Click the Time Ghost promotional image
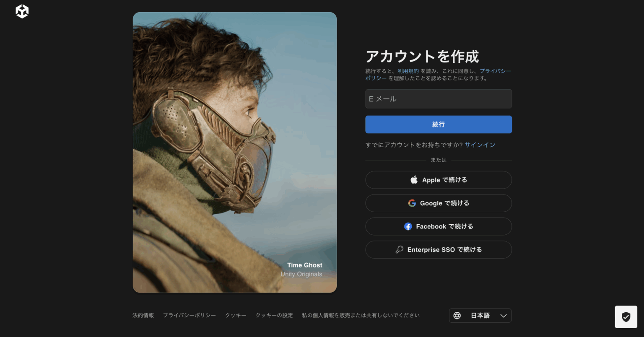The width and height of the screenshot is (644, 337). [234, 152]
